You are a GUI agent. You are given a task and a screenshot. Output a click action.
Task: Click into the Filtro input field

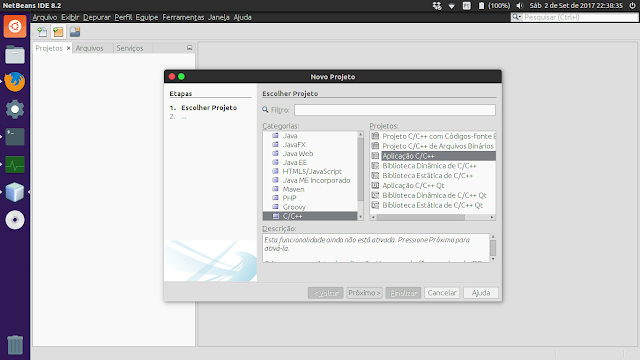[x=395, y=110]
